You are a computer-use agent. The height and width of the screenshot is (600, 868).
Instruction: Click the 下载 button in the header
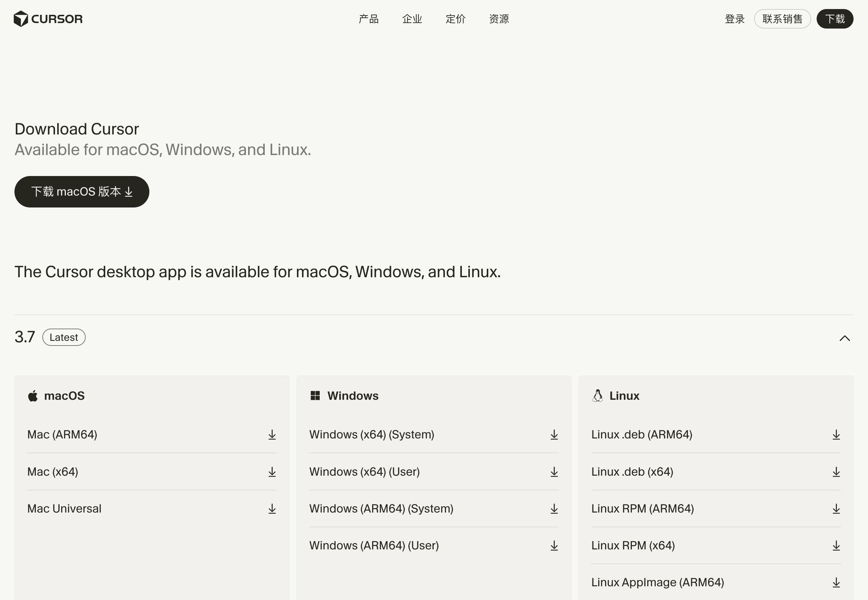[x=835, y=19]
